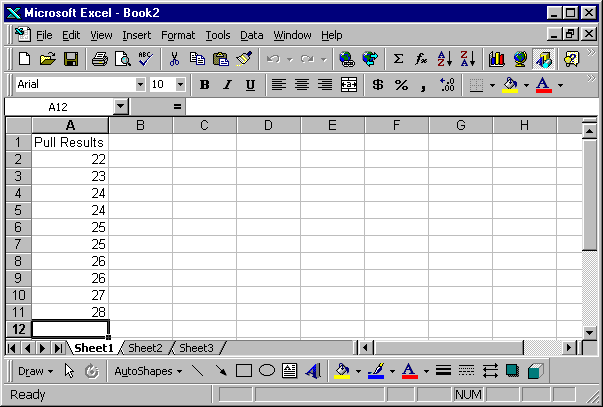Image resolution: width=603 pixels, height=407 pixels.
Task: Toggle bold formatting
Action: click(205, 85)
